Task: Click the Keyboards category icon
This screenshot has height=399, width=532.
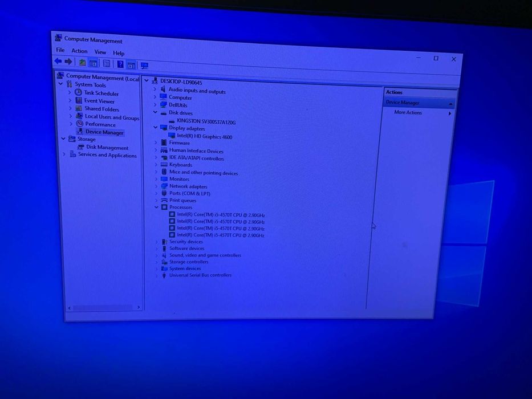Action: point(164,165)
